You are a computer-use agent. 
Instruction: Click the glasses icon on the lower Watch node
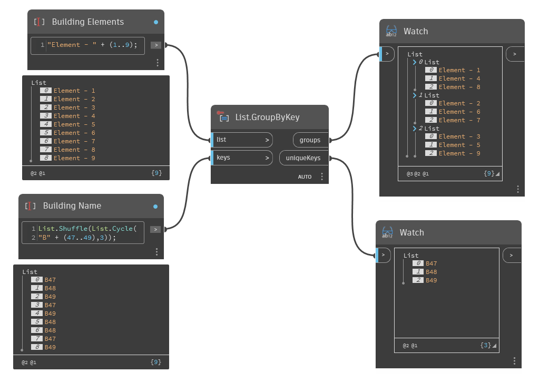tap(388, 232)
